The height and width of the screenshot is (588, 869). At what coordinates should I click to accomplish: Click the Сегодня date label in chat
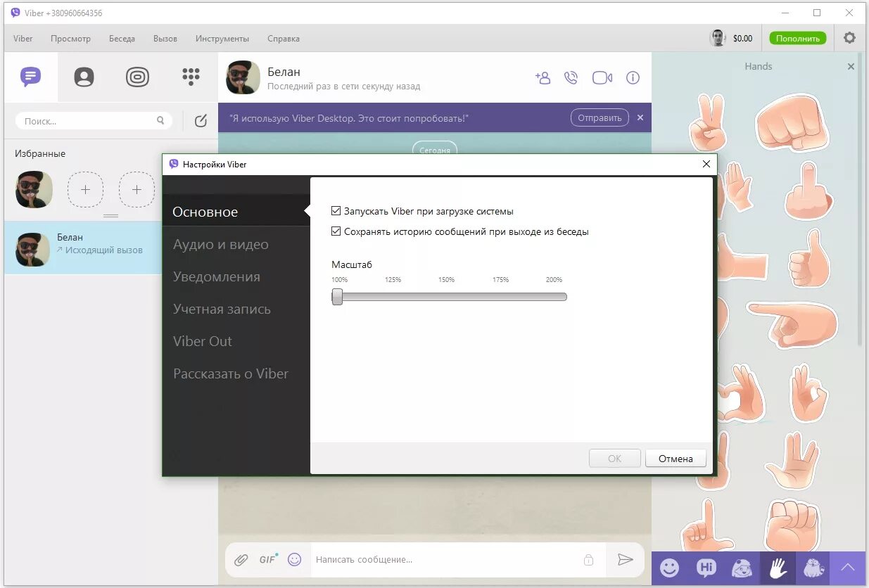[435, 150]
